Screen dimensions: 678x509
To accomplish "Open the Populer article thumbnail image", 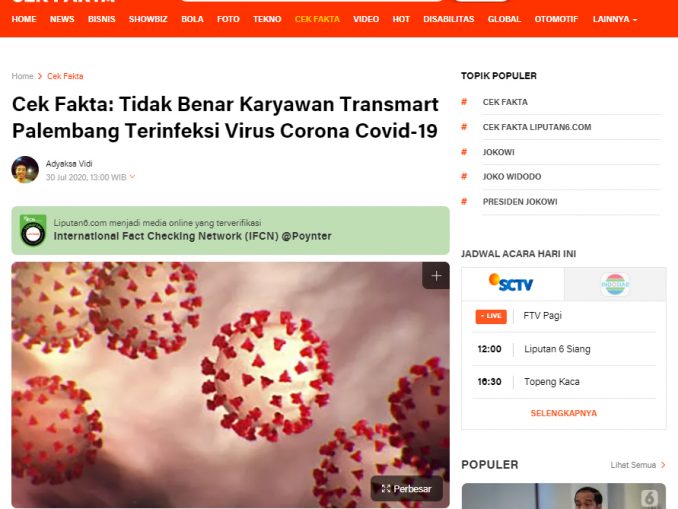I will (563, 496).
